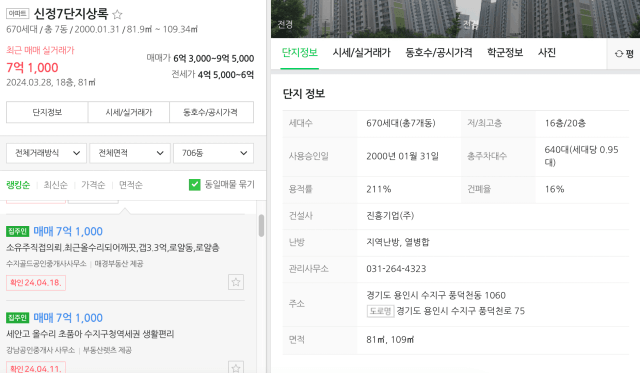The height and width of the screenshot is (373, 640).
Task: Click the recent sale price 7억 1,000
Action: click(x=32, y=67)
